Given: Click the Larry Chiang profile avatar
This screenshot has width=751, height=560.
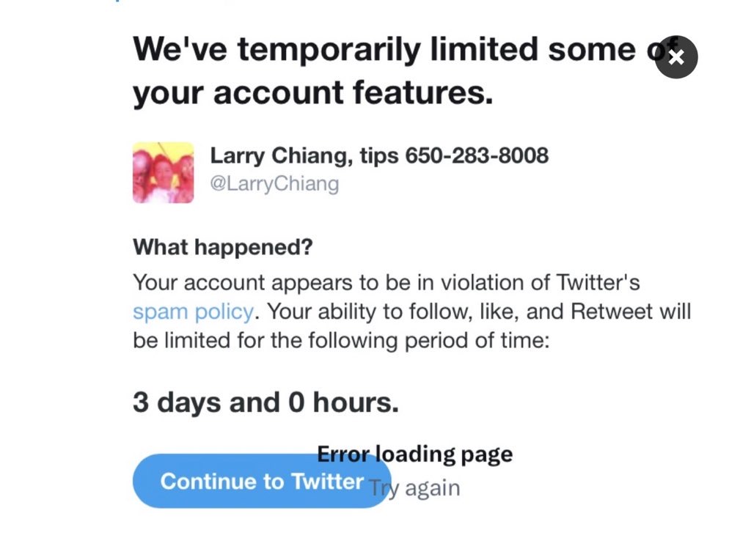Looking at the screenshot, I should tap(163, 172).
